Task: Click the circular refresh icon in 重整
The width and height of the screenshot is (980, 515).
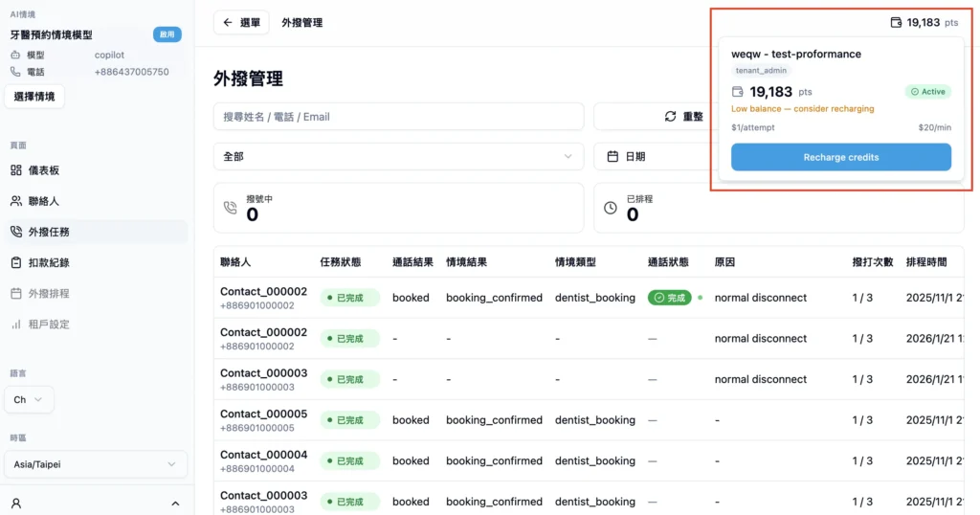Action: 671,117
